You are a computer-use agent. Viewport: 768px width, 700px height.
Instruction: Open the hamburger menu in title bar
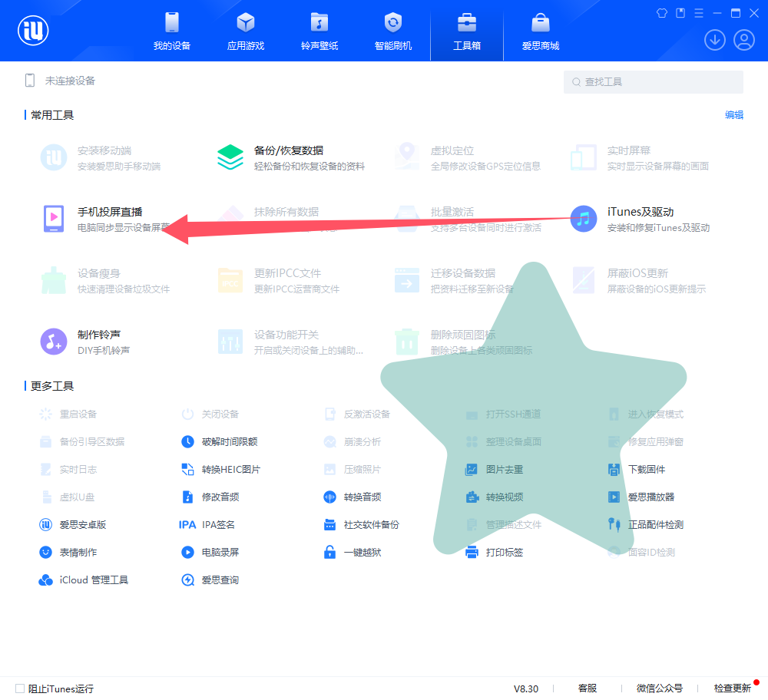point(699,13)
